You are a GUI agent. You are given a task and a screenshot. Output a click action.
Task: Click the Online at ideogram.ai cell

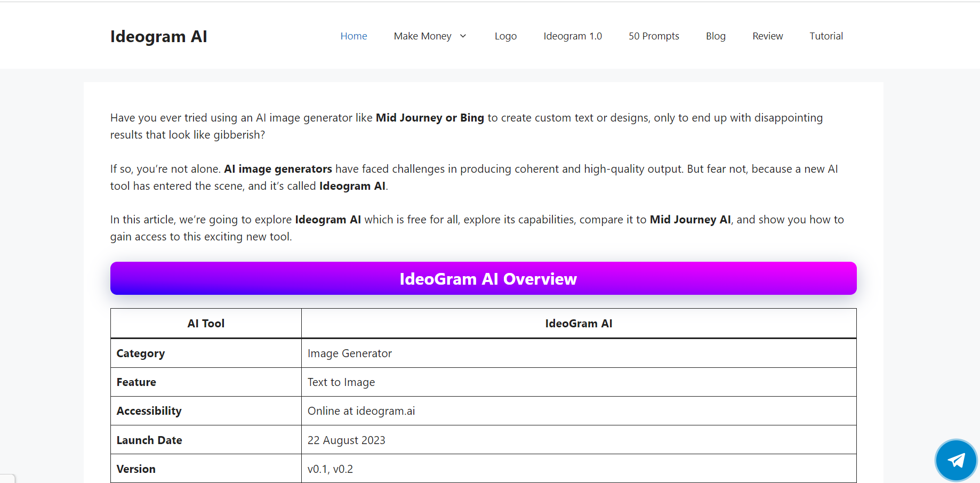coord(361,410)
